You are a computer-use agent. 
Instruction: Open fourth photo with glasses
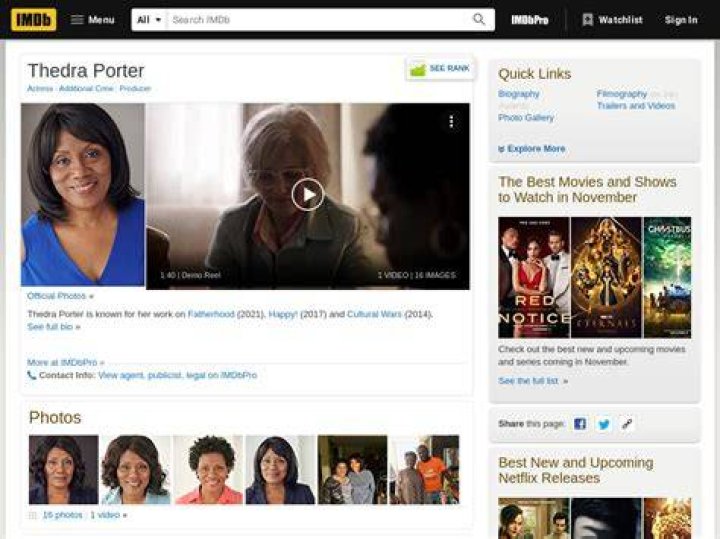pos(280,469)
